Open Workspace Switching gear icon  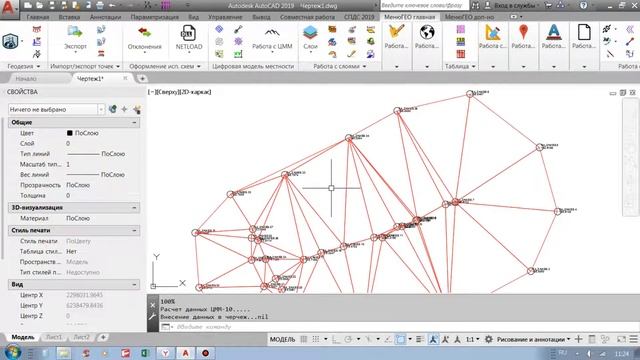[x=488, y=339]
